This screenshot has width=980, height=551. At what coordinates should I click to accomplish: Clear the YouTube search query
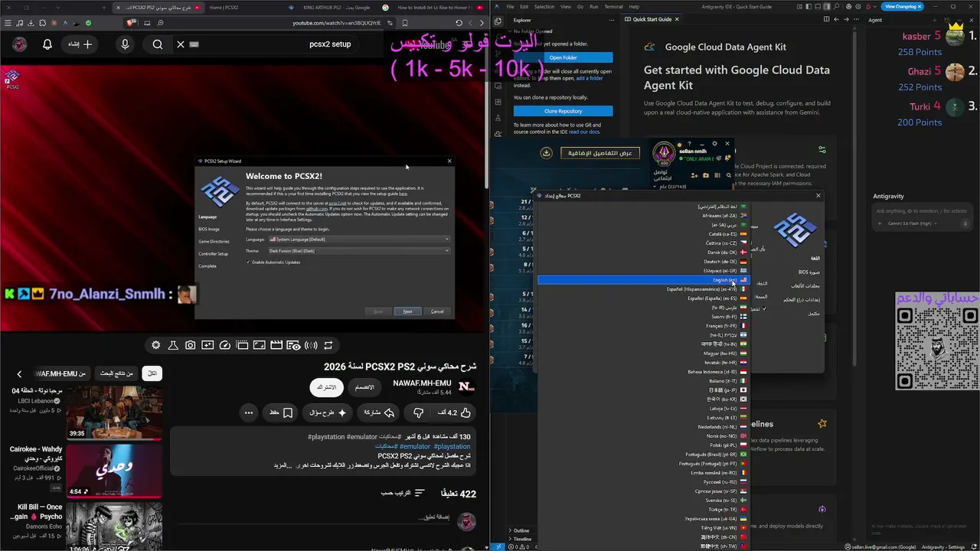click(x=181, y=44)
